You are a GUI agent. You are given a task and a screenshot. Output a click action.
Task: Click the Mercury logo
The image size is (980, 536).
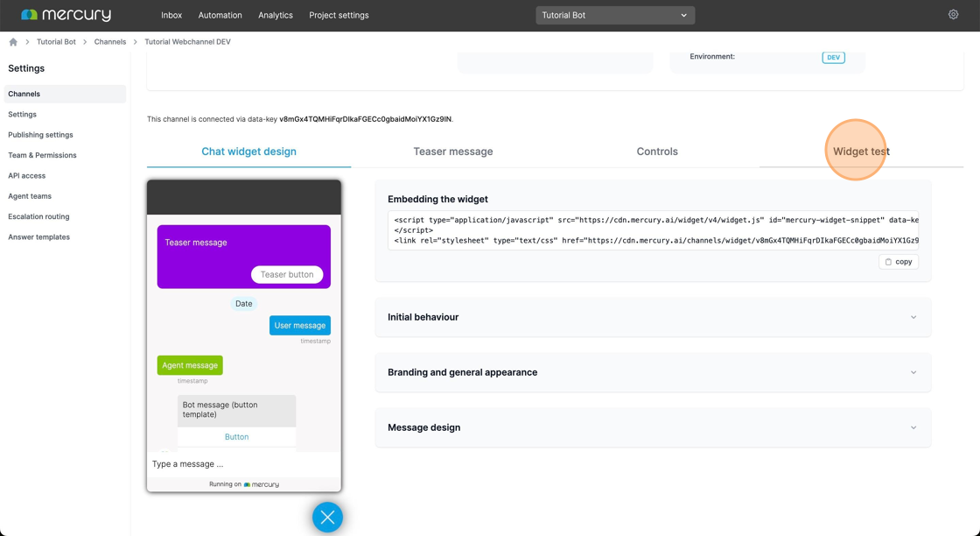66,15
